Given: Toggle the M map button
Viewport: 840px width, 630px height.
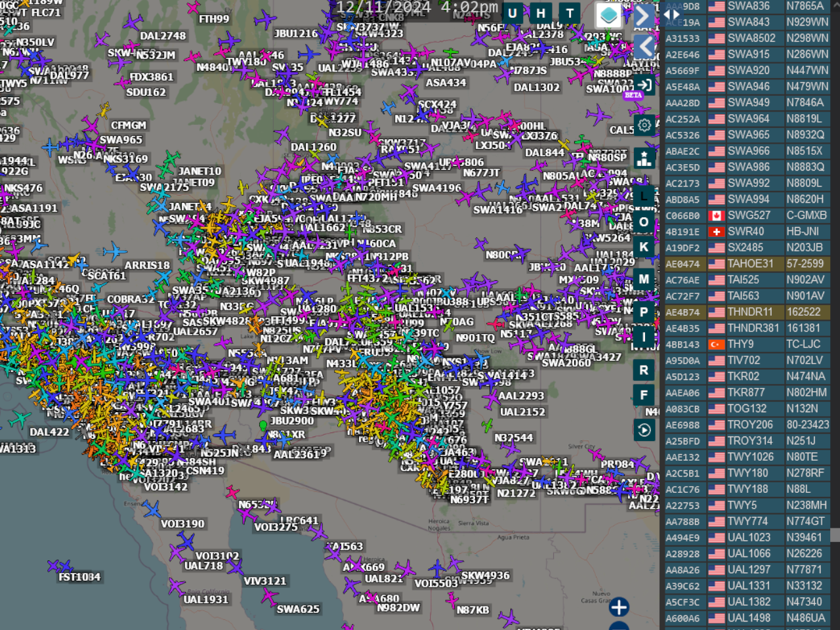Looking at the screenshot, I should pyautogui.click(x=644, y=279).
